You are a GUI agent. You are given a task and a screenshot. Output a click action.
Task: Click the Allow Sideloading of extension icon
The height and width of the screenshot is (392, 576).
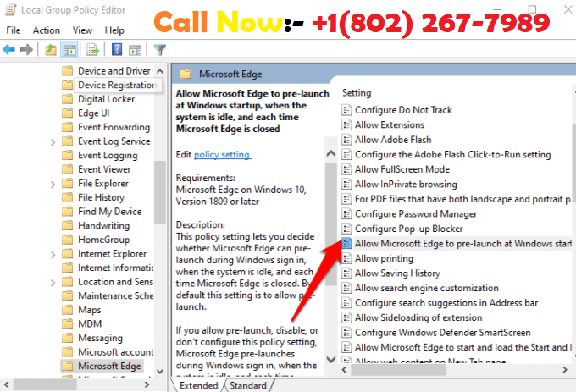point(346,317)
